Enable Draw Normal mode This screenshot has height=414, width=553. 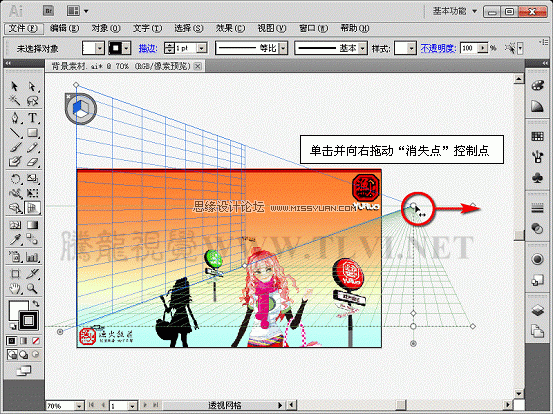(x=12, y=354)
